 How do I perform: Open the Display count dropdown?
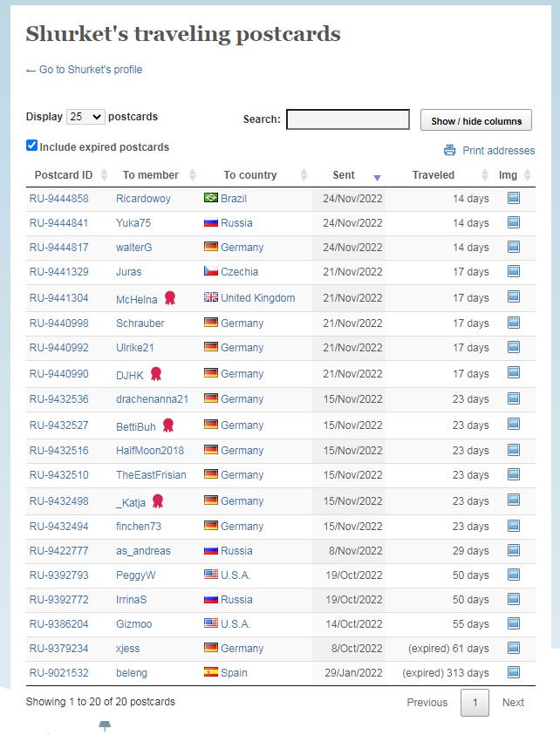pos(85,117)
